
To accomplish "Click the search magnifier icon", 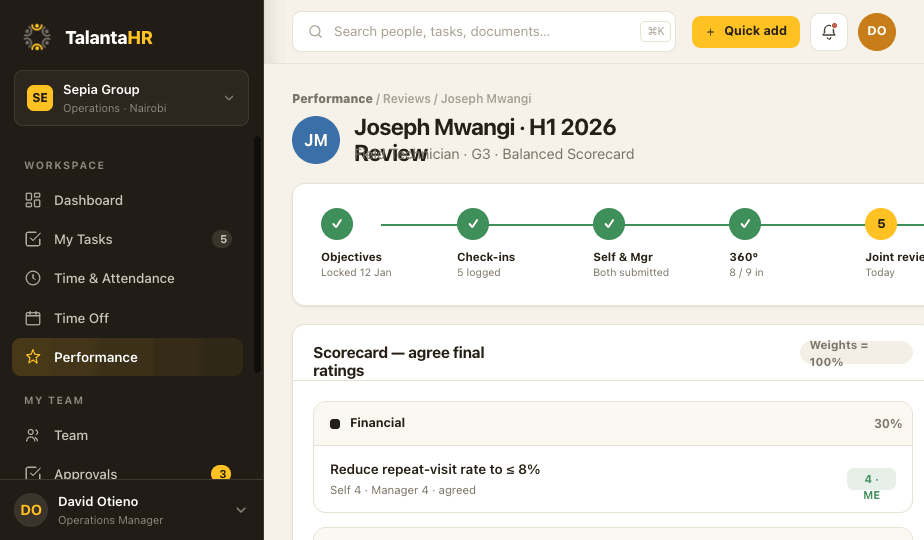I will (315, 31).
